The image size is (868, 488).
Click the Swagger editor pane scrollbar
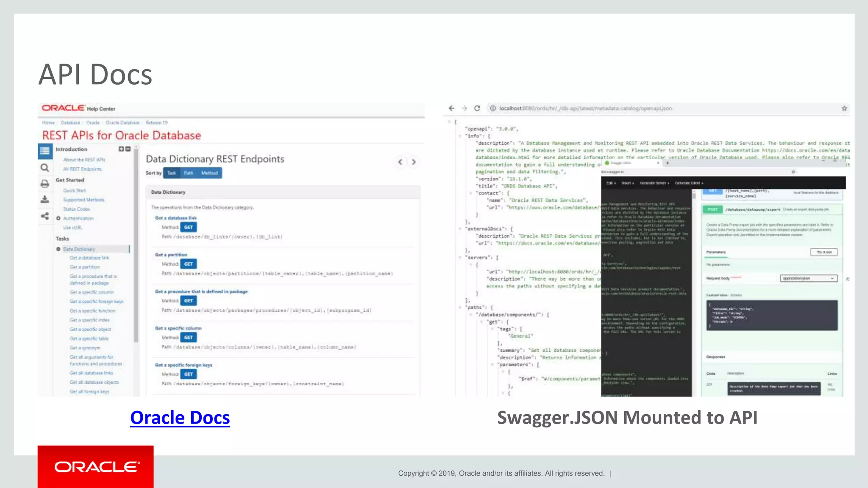[694, 196]
